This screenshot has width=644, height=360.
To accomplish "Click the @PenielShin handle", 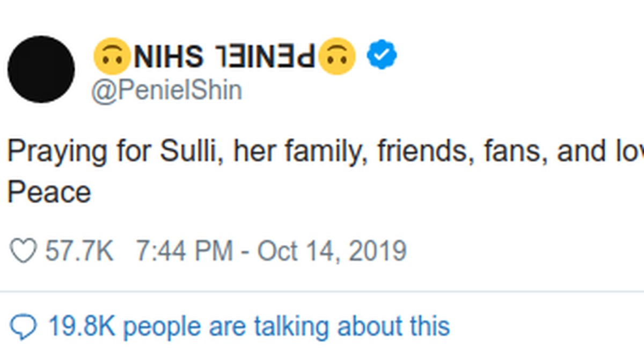I will (166, 90).
